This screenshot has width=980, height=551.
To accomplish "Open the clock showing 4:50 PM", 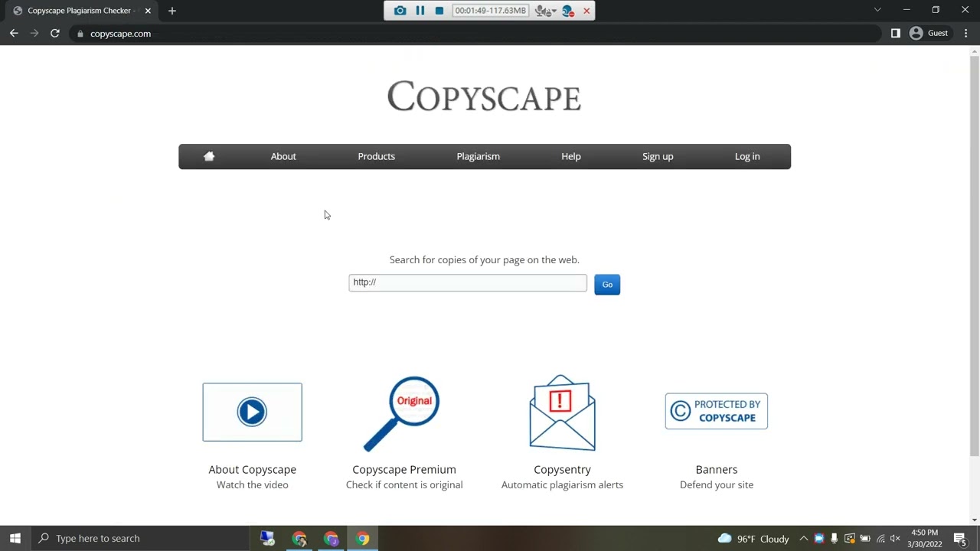I will coord(925,539).
